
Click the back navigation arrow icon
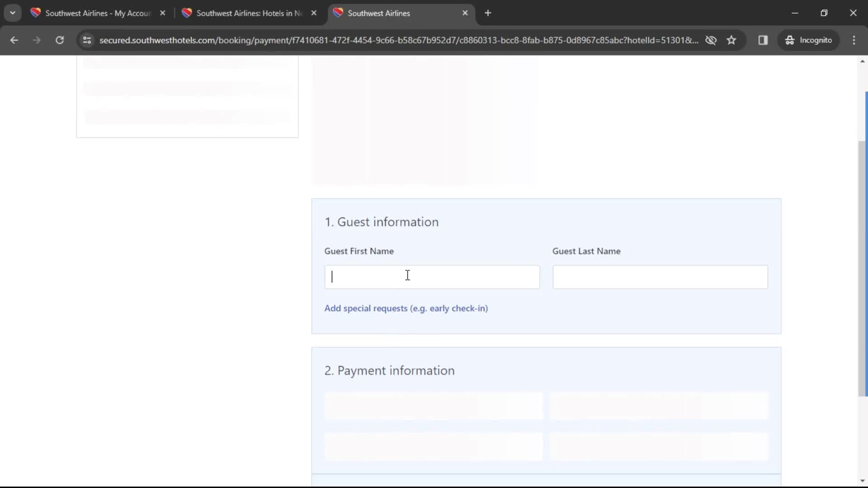point(14,40)
